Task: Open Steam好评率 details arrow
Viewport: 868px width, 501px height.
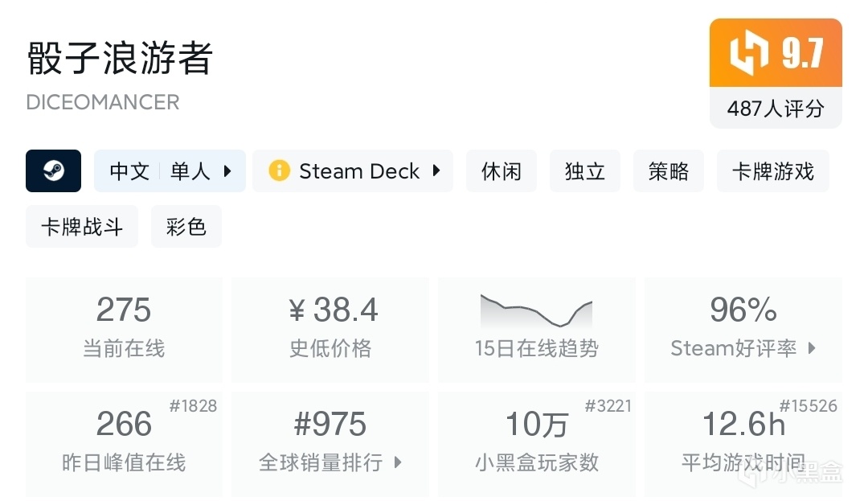Action: tap(812, 348)
